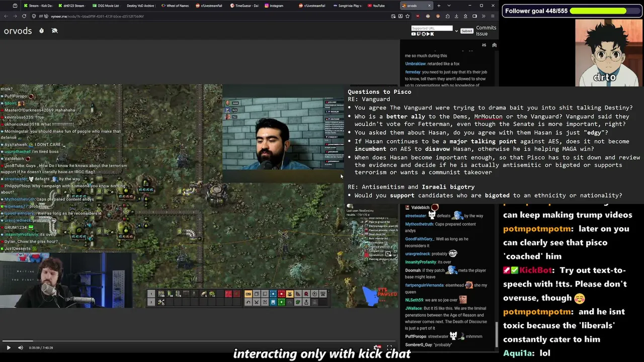Bookmark this page with the star

pyautogui.click(x=408, y=16)
